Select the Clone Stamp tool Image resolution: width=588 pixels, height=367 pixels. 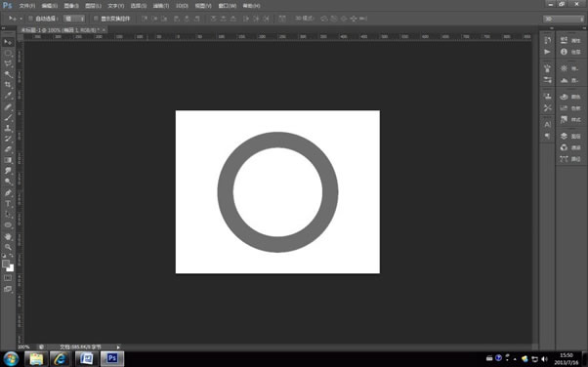(8, 128)
